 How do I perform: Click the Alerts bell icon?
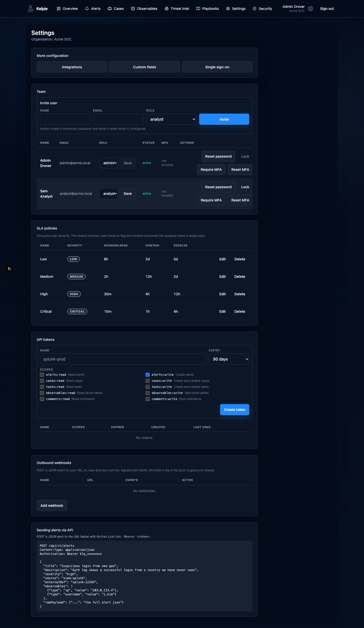pos(87,9)
